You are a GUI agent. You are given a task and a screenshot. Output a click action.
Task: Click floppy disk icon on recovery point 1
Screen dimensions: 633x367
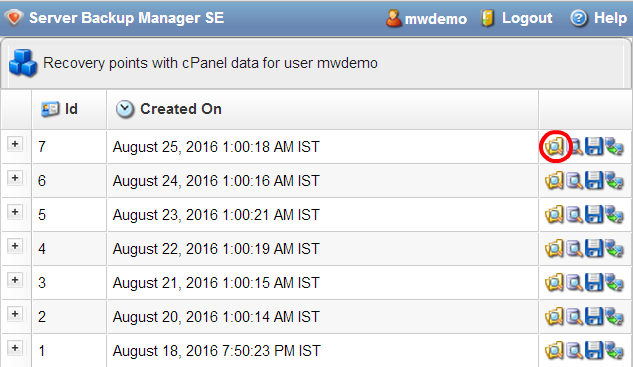click(594, 351)
